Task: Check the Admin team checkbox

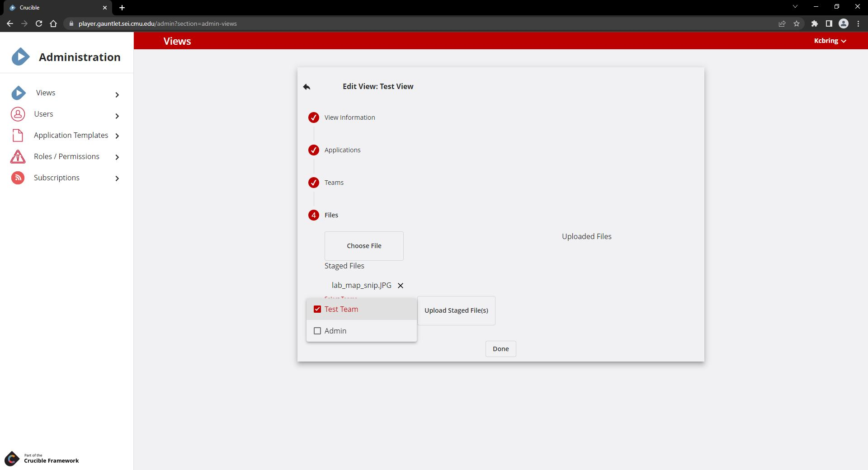Action: point(317,331)
